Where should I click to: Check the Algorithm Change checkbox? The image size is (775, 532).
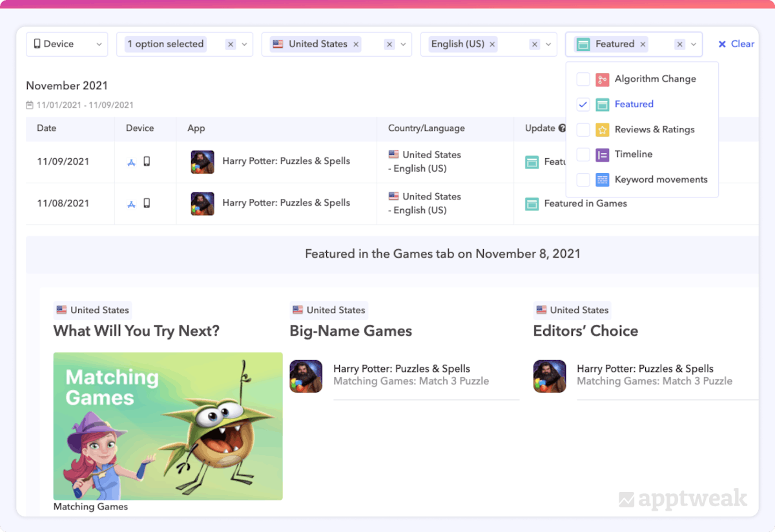tap(583, 79)
